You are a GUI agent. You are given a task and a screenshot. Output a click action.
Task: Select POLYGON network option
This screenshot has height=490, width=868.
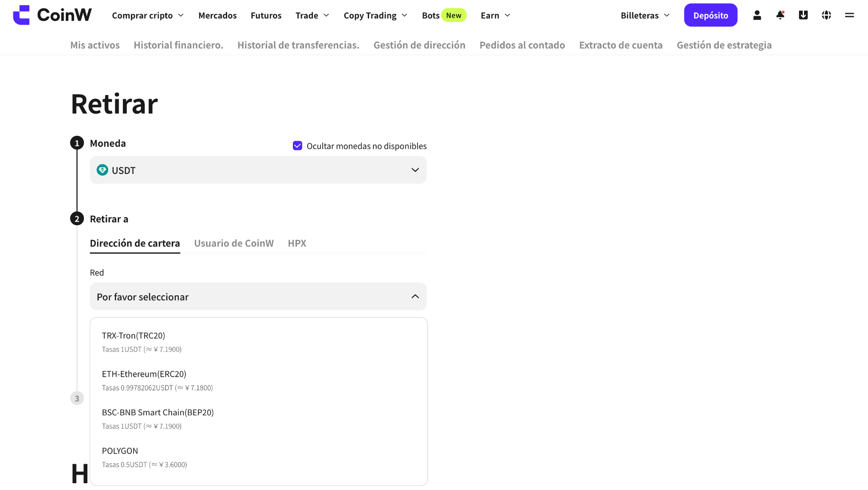(259, 457)
